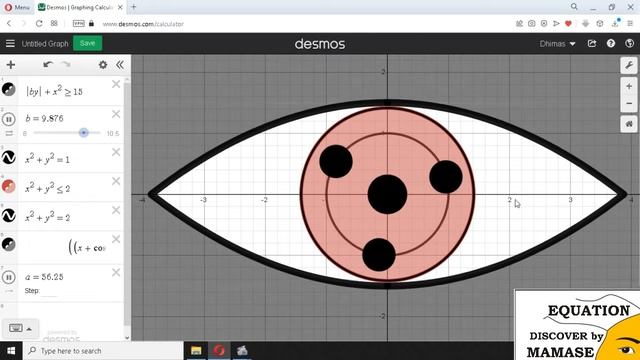
Task: Open the Opera Menu
Action: [x=17, y=7]
